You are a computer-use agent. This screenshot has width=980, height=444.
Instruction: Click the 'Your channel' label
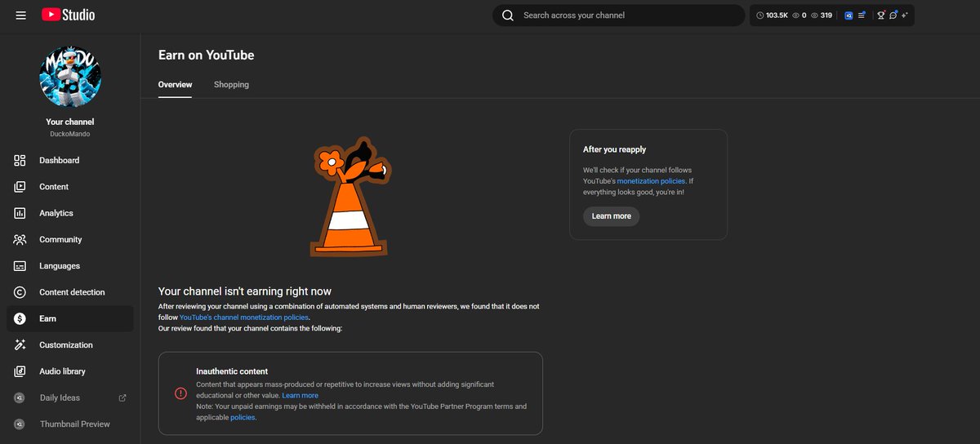(x=70, y=122)
